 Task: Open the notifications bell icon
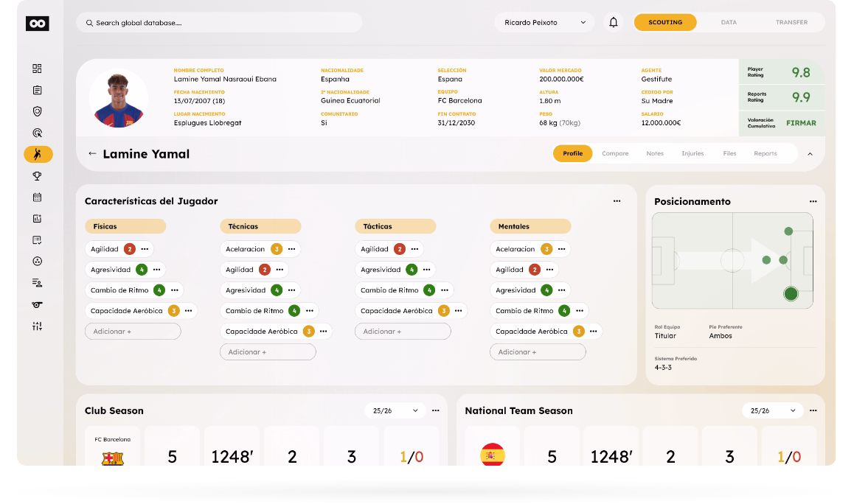pyautogui.click(x=613, y=22)
